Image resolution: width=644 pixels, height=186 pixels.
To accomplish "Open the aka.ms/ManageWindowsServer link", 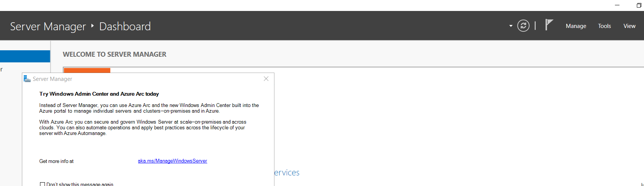I will point(173,161).
